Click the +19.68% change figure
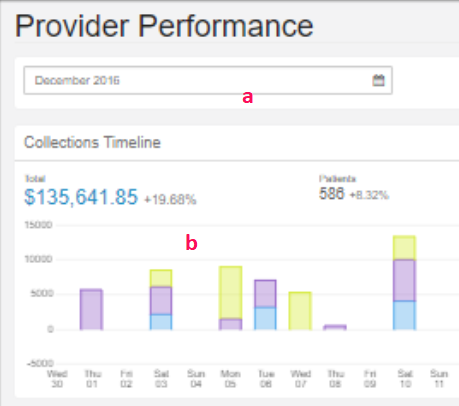 click(170, 200)
